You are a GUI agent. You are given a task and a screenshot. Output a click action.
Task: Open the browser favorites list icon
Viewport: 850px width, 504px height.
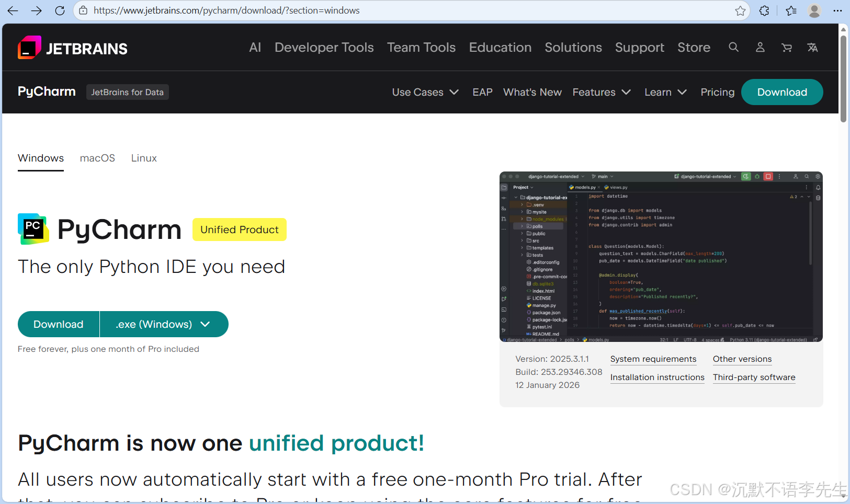point(791,10)
